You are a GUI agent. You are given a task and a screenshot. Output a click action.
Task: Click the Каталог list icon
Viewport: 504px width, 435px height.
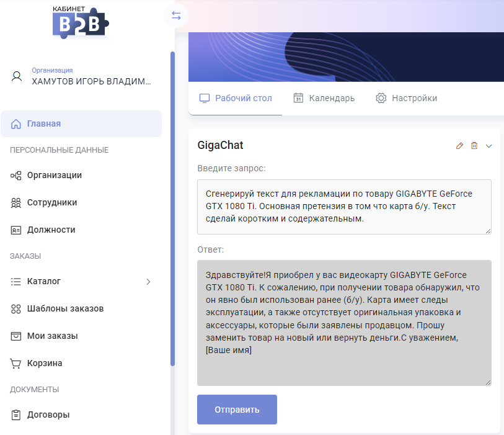click(x=15, y=282)
